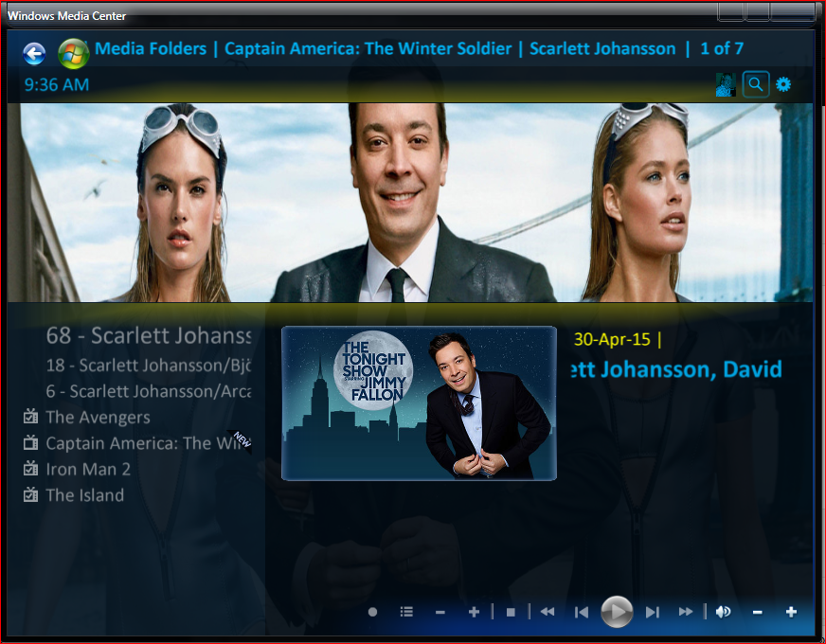
Task: Click the Media Folders breadcrumb
Action: click(x=151, y=48)
